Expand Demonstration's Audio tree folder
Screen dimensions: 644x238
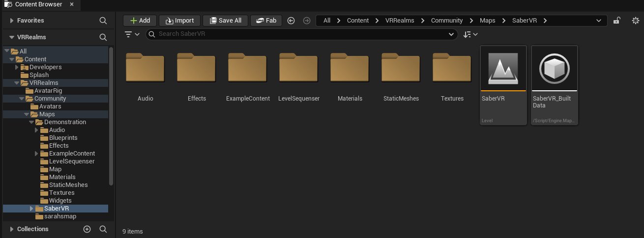(x=36, y=130)
